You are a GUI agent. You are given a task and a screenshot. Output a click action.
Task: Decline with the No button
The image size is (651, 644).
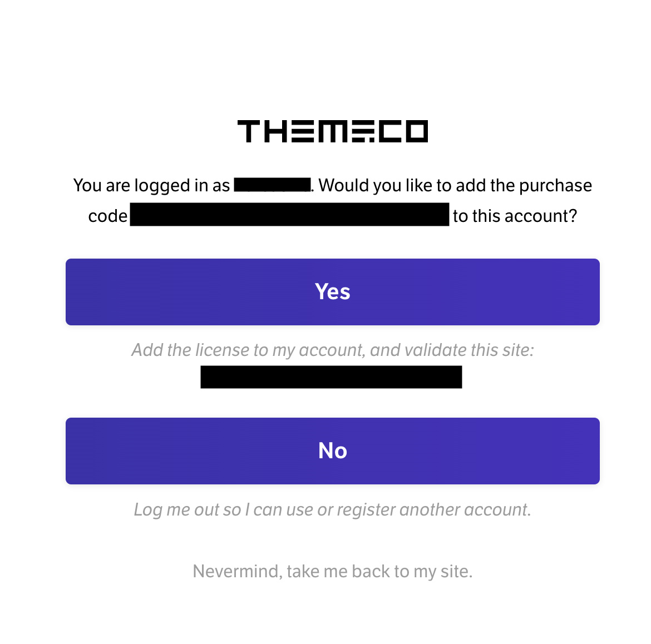click(333, 450)
